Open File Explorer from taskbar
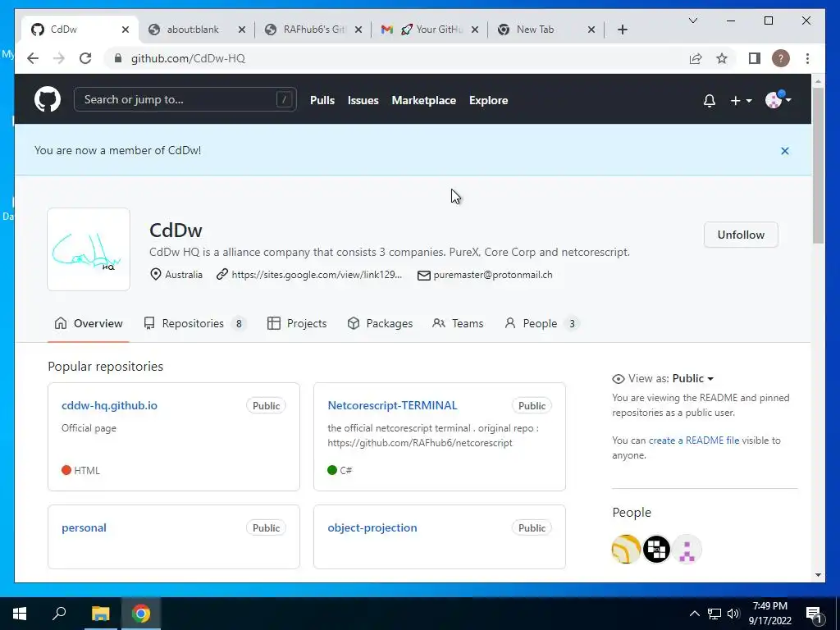Viewport: 840px width, 630px height. (100, 614)
